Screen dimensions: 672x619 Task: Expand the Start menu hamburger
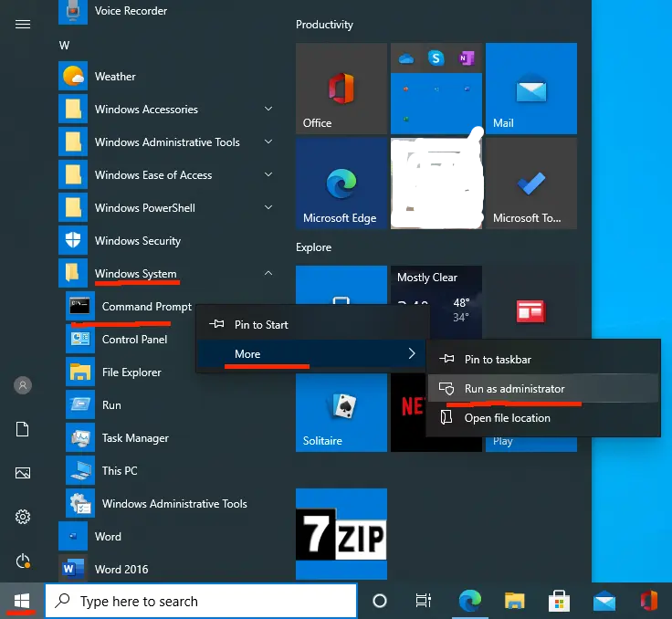pyautogui.click(x=23, y=25)
